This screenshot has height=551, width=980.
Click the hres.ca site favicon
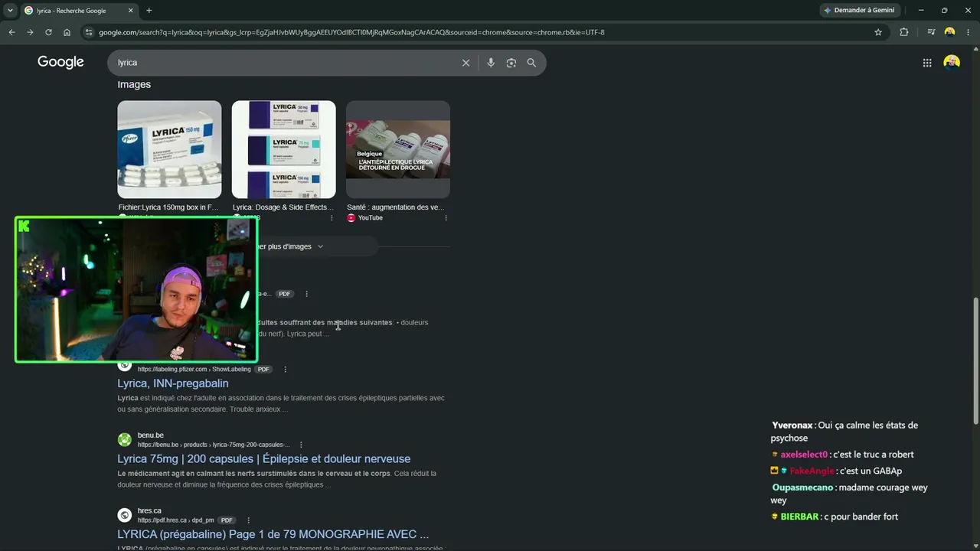coord(124,515)
